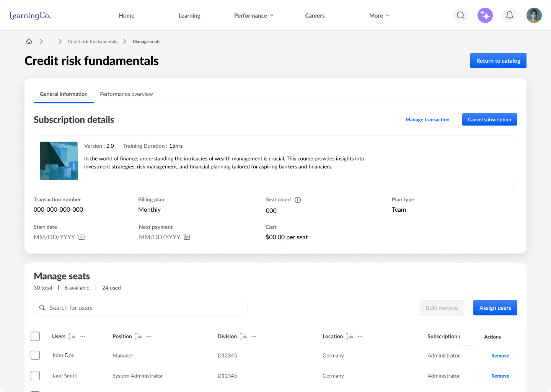Click Cancel subscription button
This screenshot has width=551, height=392.
tap(489, 119)
